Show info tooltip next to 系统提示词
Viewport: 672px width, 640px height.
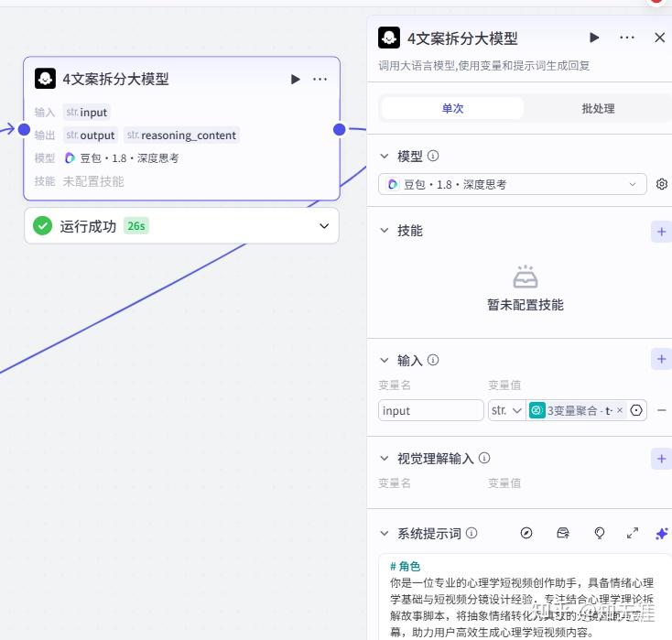click(x=471, y=533)
